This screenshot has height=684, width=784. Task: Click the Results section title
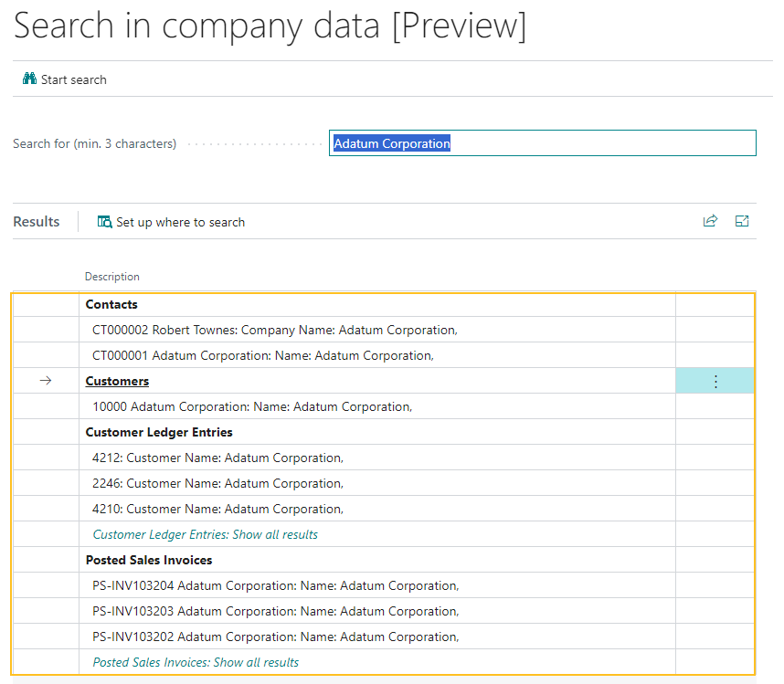[x=36, y=221]
